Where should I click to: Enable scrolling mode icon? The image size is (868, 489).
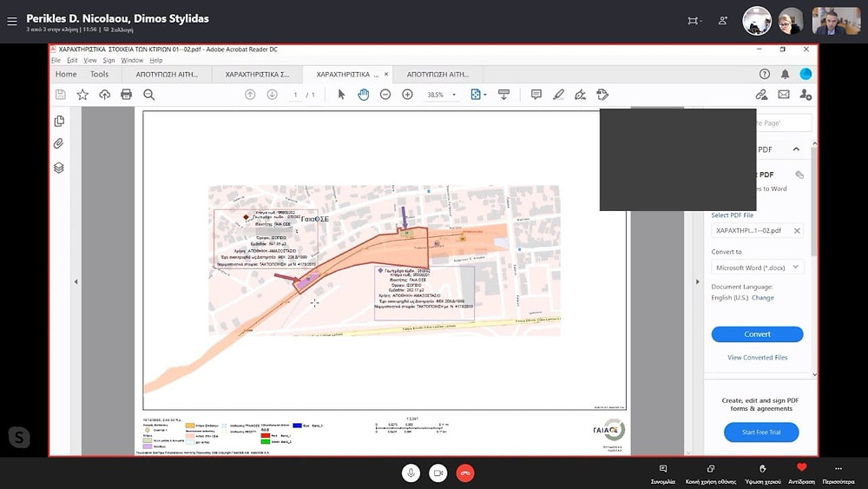point(503,95)
